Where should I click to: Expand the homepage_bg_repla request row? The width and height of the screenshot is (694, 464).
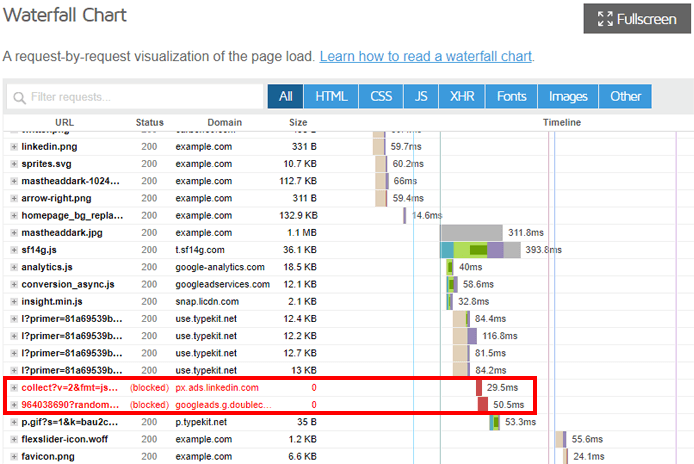[x=14, y=216]
